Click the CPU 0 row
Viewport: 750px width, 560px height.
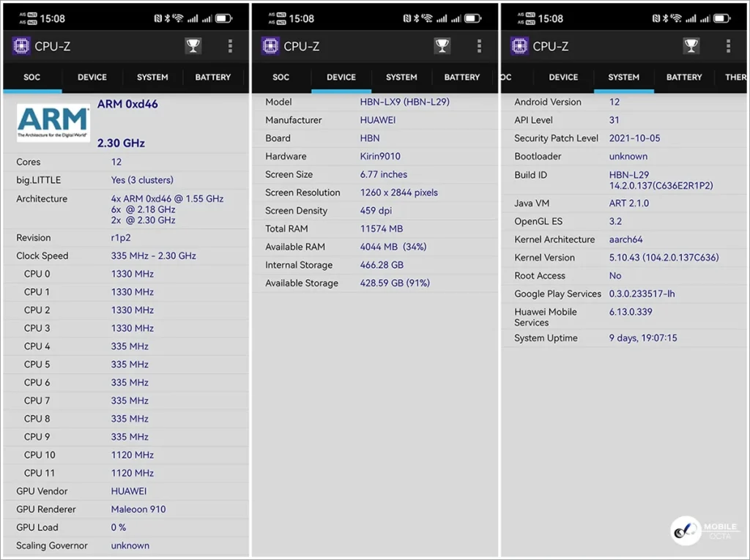[126, 274]
